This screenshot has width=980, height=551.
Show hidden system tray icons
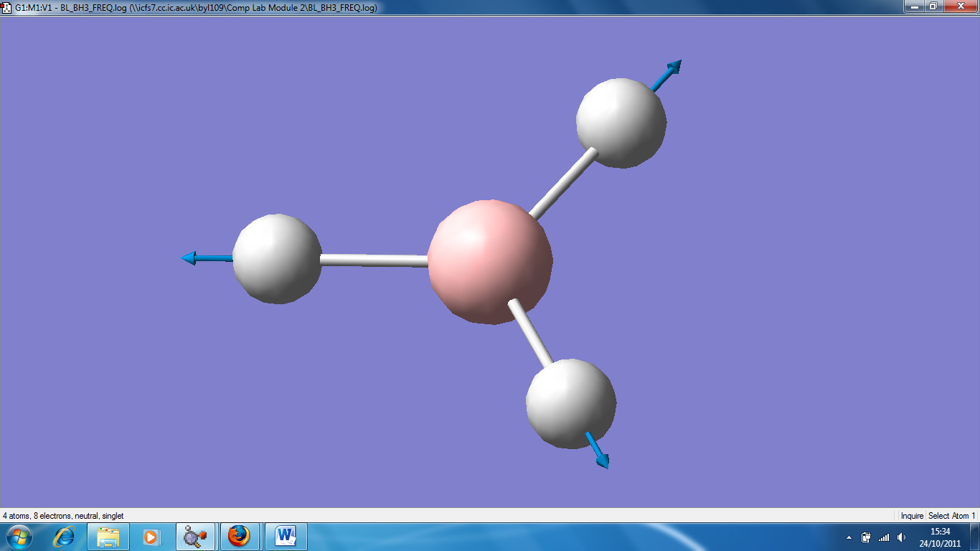pyautogui.click(x=849, y=537)
